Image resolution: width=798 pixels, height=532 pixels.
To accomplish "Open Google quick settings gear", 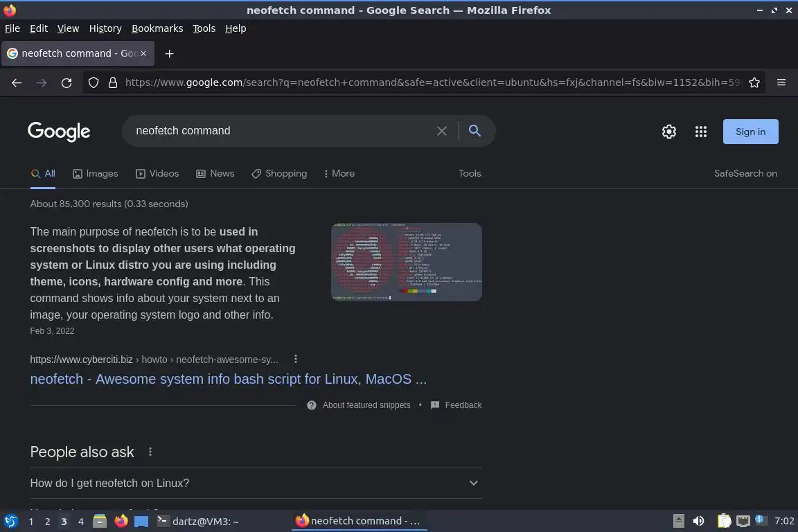I will click(668, 132).
